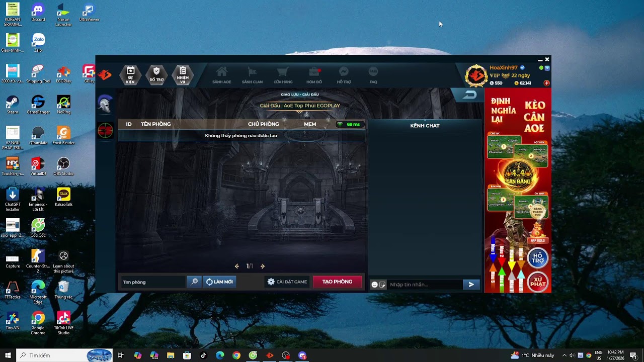Image resolution: width=644 pixels, height=362 pixels.
Task: Open NoPing desktop shortcut
Action: 63,105
